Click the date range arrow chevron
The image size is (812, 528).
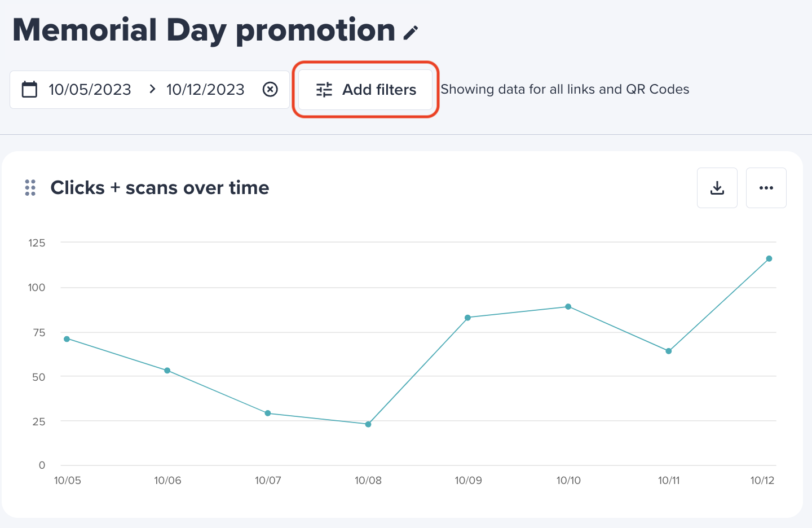point(152,89)
